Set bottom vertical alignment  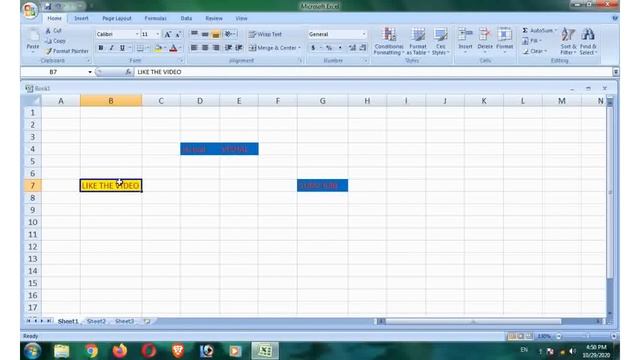pyautogui.click(x=216, y=34)
